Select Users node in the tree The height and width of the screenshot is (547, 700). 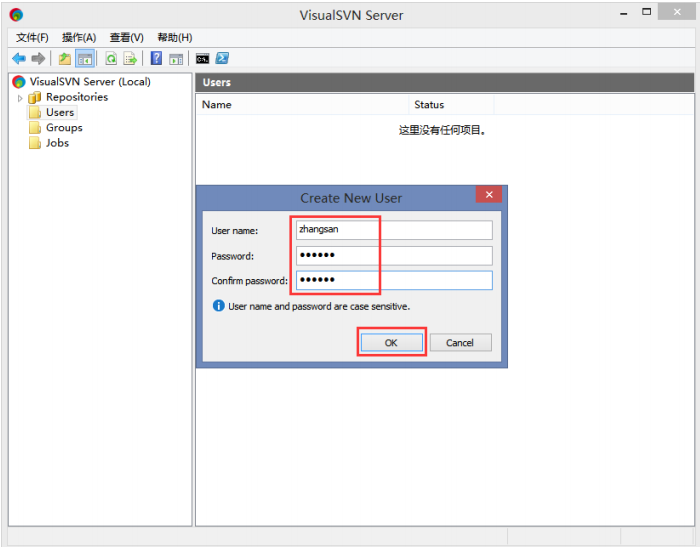tap(60, 113)
